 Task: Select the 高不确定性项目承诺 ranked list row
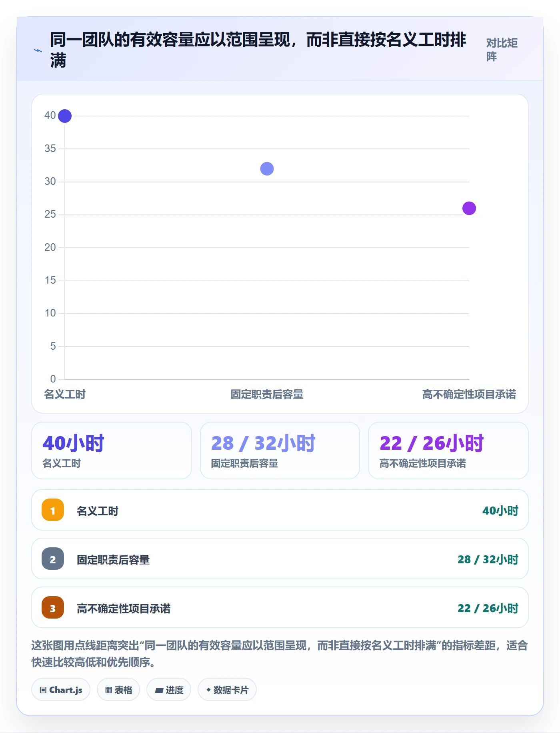(280, 608)
